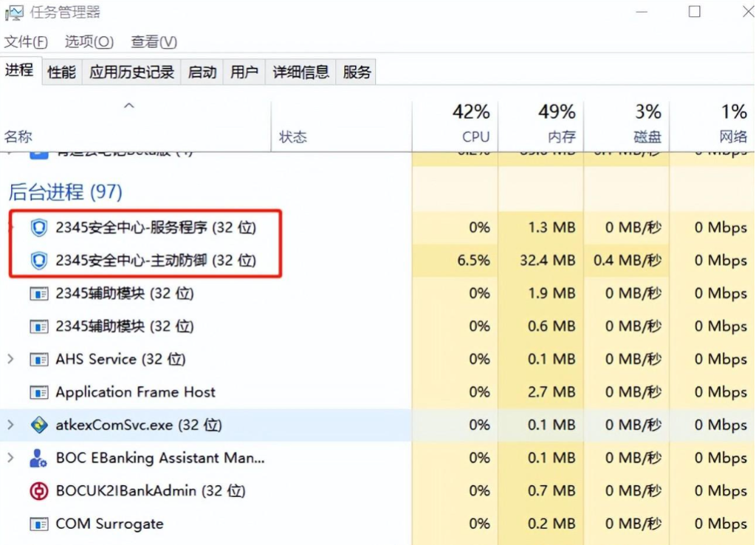The image size is (756, 545).
Task: Click the 0 Mbps network value for atkexComSvc.exe
Action: 721,425
